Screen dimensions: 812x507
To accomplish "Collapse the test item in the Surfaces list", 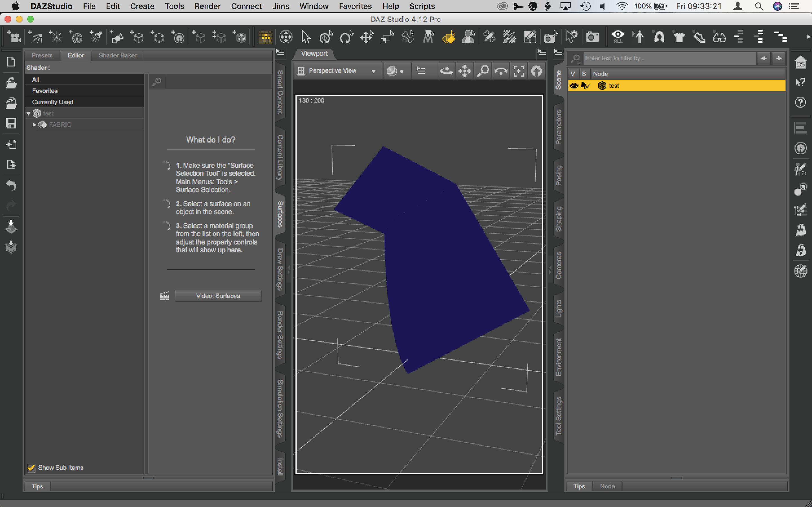I will tap(29, 113).
